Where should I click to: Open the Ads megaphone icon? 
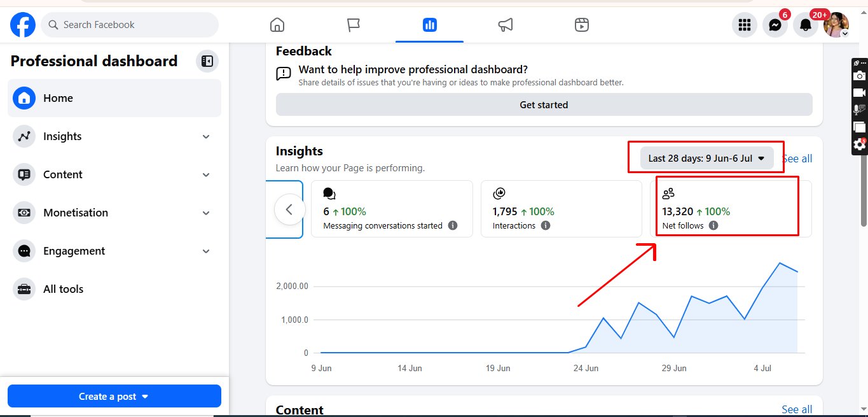506,25
